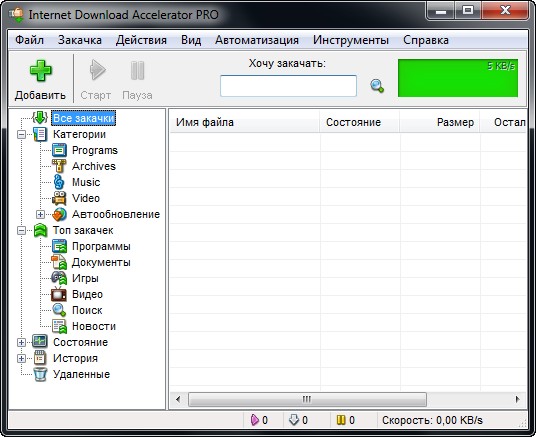
Task: Click the Топ закачек green chevrons icon
Action: coord(40,230)
